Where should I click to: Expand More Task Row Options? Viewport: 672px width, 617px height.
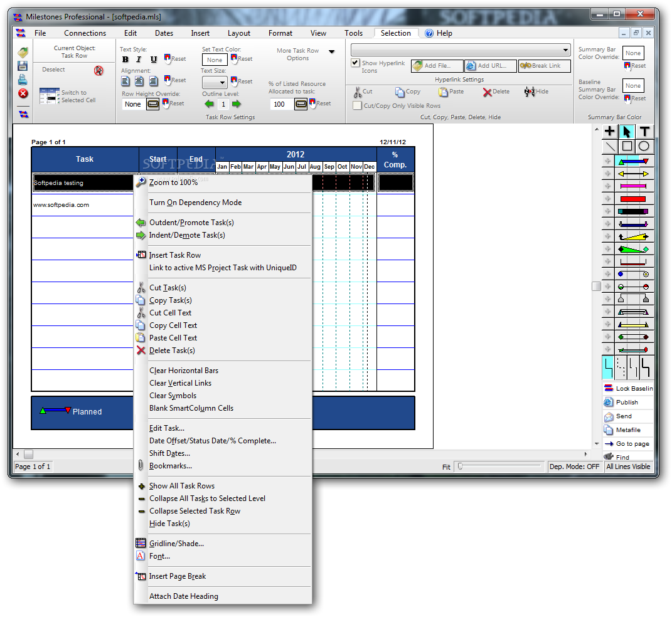click(x=332, y=52)
